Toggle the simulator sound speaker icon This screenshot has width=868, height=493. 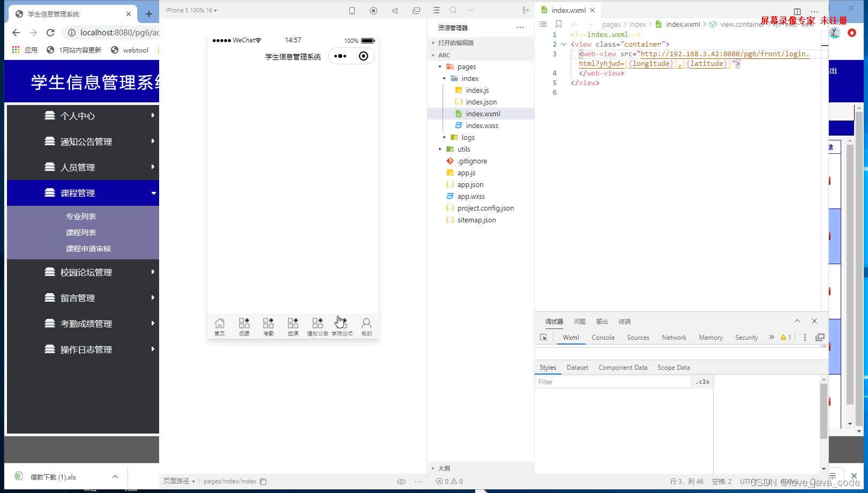[x=395, y=10]
